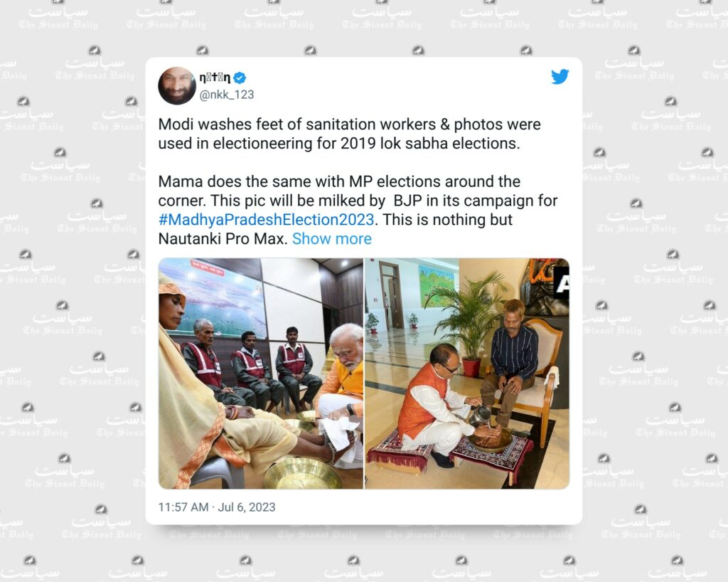
Task: Click the tweet paragraph starting 'Mama does the same'
Action: tap(358, 210)
